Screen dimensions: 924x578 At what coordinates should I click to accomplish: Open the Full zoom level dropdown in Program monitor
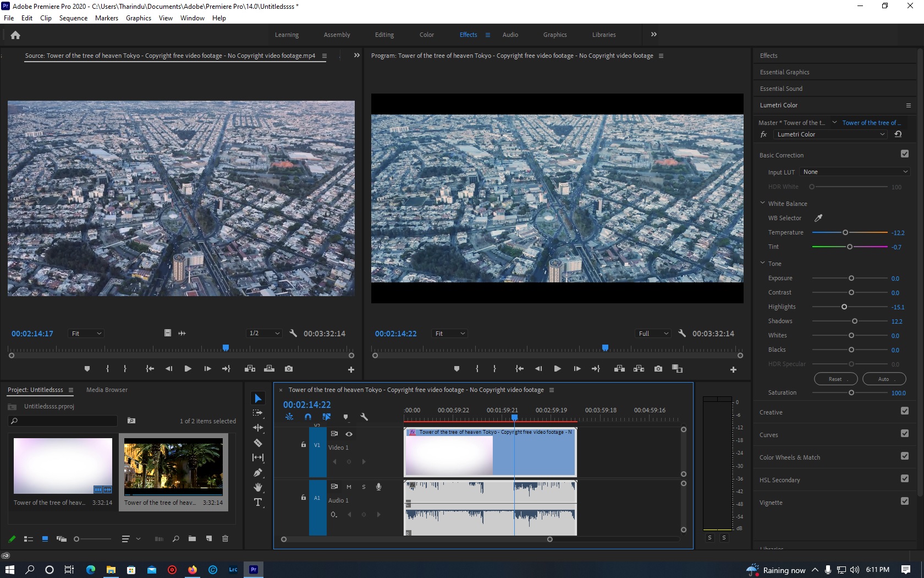pos(652,333)
